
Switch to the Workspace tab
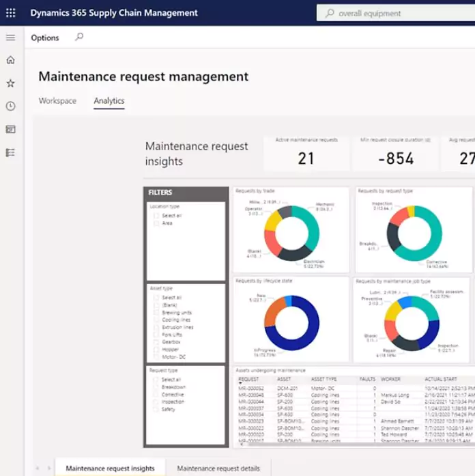tap(57, 101)
